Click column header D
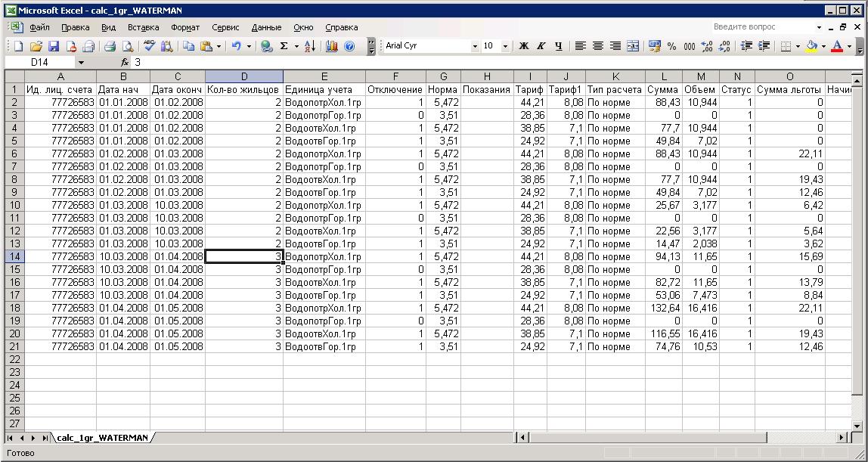The width and height of the screenshot is (868, 462). tap(243, 76)
